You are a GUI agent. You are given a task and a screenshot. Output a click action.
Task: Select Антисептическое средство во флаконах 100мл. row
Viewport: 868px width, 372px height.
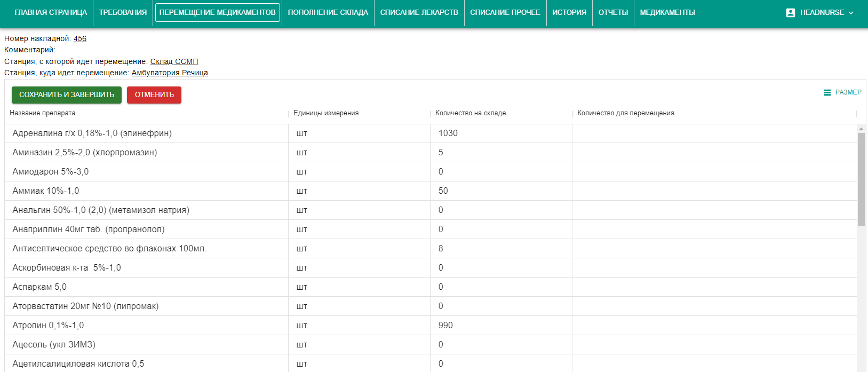(431, 249)
